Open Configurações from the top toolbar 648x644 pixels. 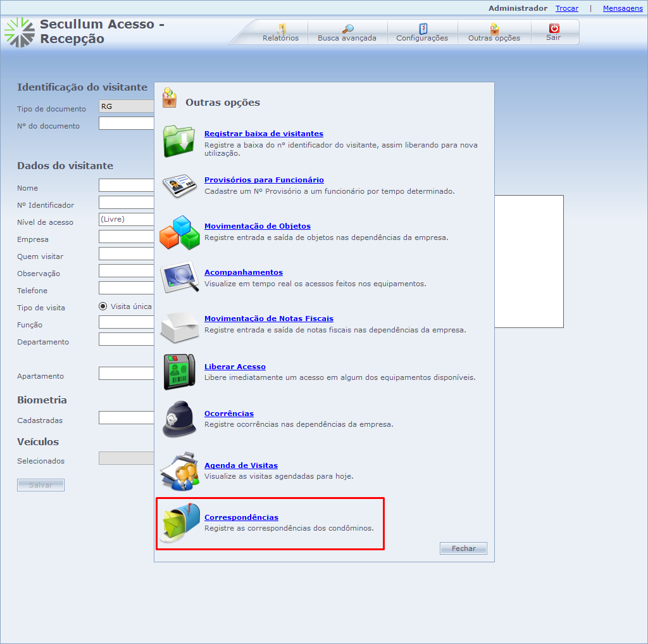point(422,32)
